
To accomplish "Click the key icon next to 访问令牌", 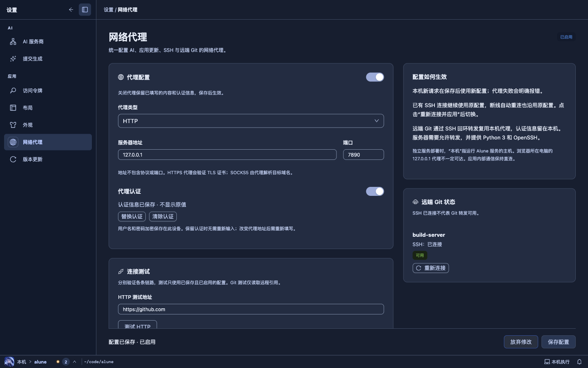I will pos(13,91).
